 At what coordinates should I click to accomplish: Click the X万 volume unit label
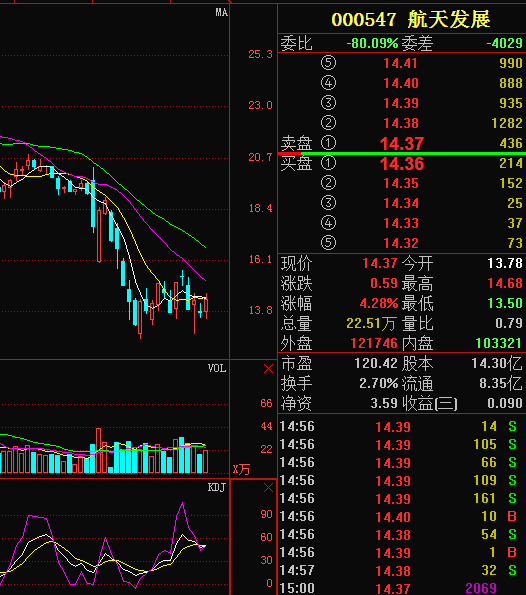point(241,469)
